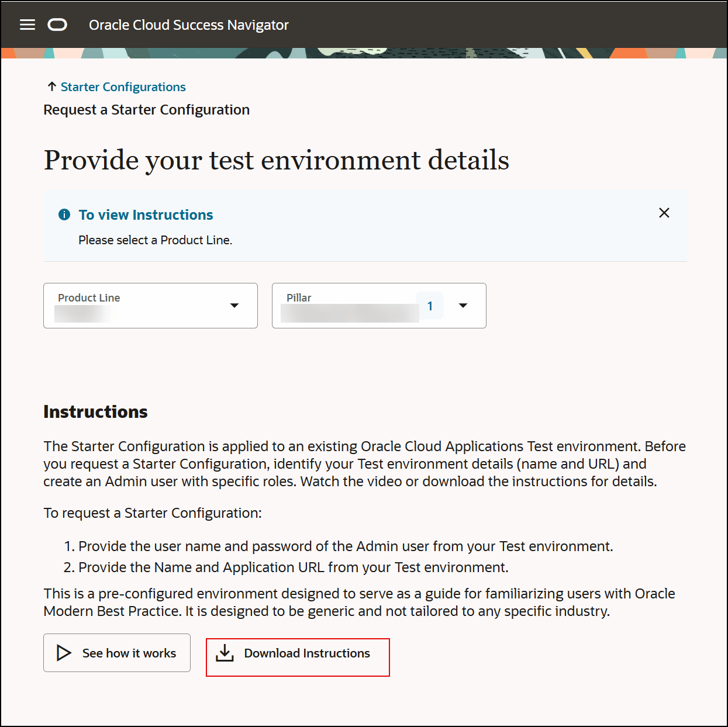This screenshot has height=727, width=728.
Task: Click the 'Provide your test environment details' heading
Action: [277, 160]
